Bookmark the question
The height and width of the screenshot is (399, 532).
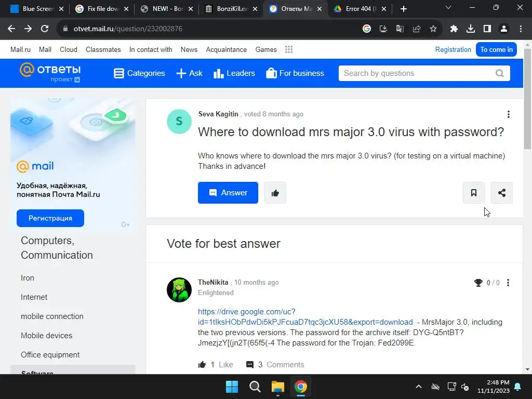pyautogui.click(x=474, y=193)
